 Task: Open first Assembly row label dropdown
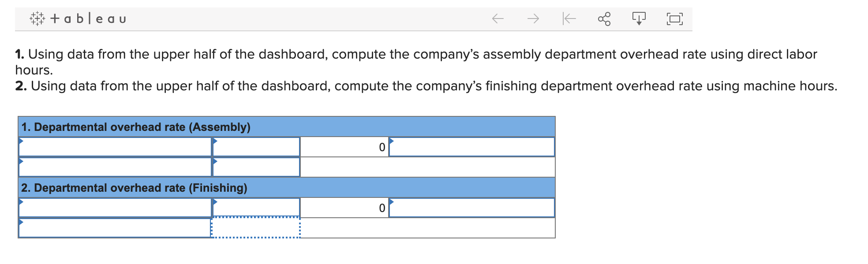tap(115, 147)
